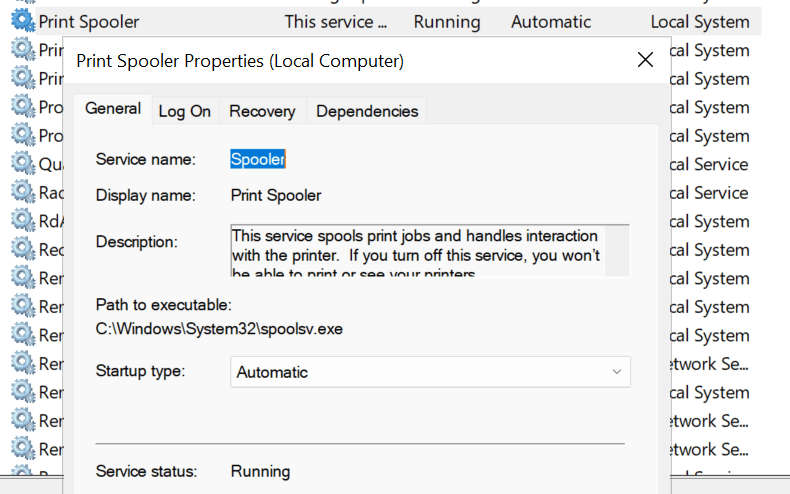The width and height of the screenshot is (790, 494).
Task: Click the Running status of Print Spooler row
Action: pyautogui.click(x=447, y=22)
